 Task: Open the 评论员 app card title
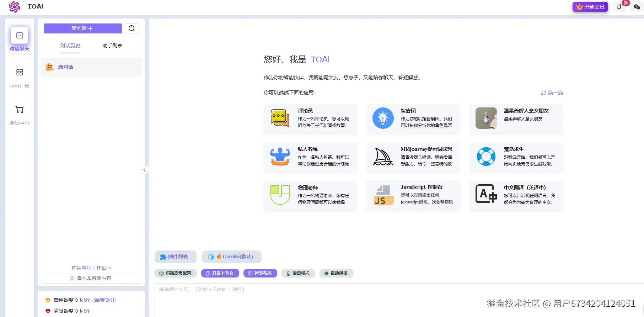click(x=305, y=111)
